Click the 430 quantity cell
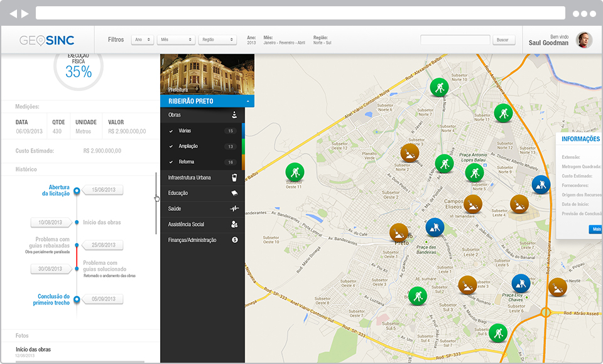603x364 pixels. [x=57, y=131]
